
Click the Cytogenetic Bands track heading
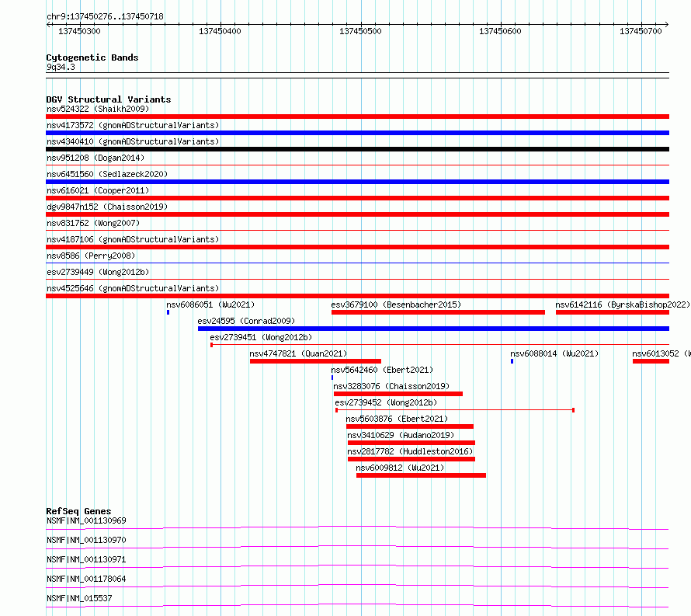pyautogui.click(x=92, y=57)
